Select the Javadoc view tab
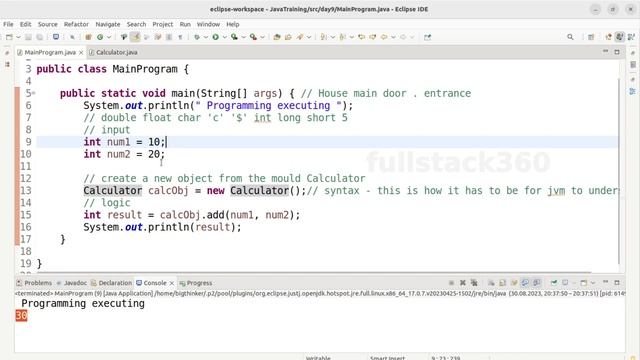The image size is (640, 360). click(x=72, y=283)
